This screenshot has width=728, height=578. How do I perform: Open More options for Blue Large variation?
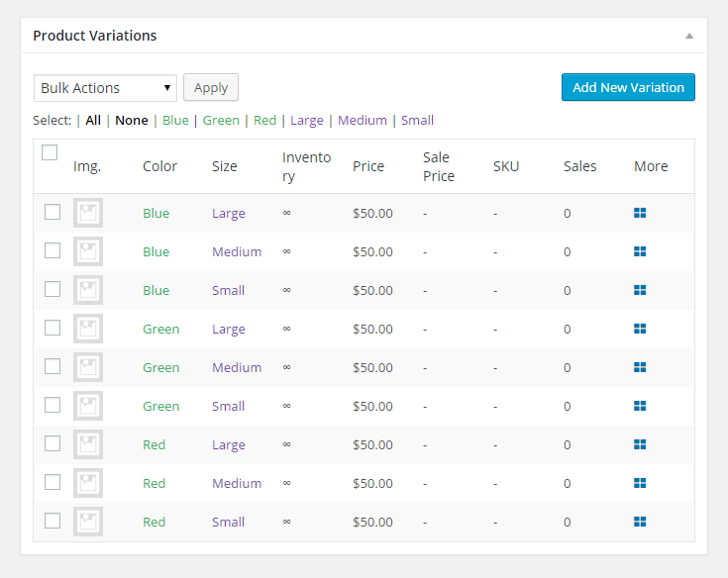coord(640,213)
